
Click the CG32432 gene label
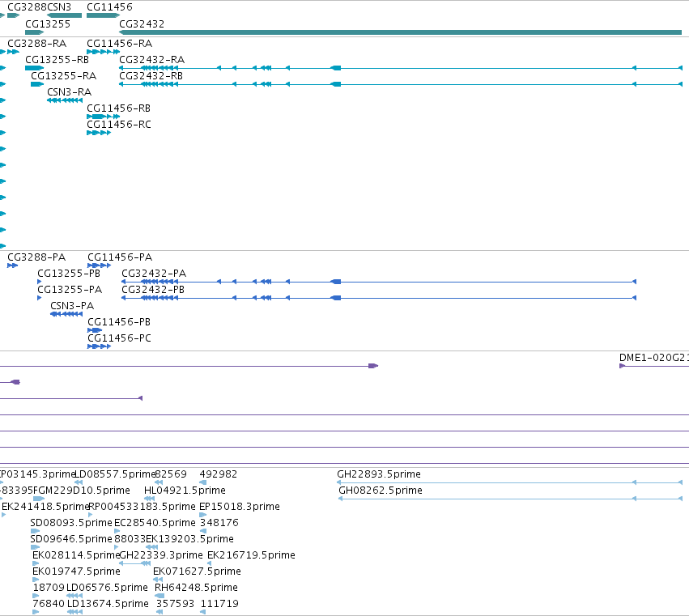pos(142,23)
